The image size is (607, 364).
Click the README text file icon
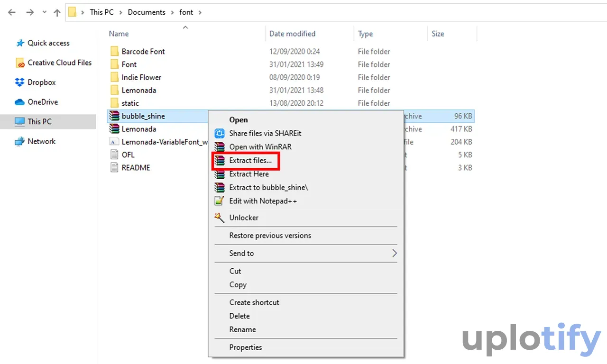pyautogui.click(x=114, y=167)
